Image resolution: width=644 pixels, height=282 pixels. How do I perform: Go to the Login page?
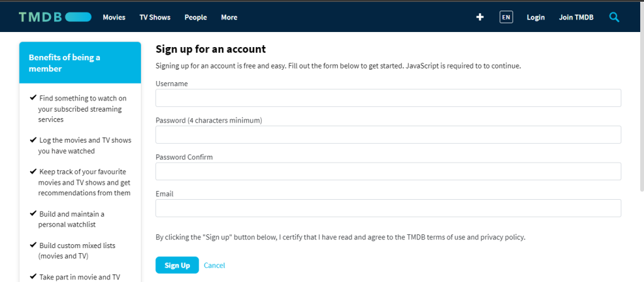pyautogui.click(x=536, y=17)
